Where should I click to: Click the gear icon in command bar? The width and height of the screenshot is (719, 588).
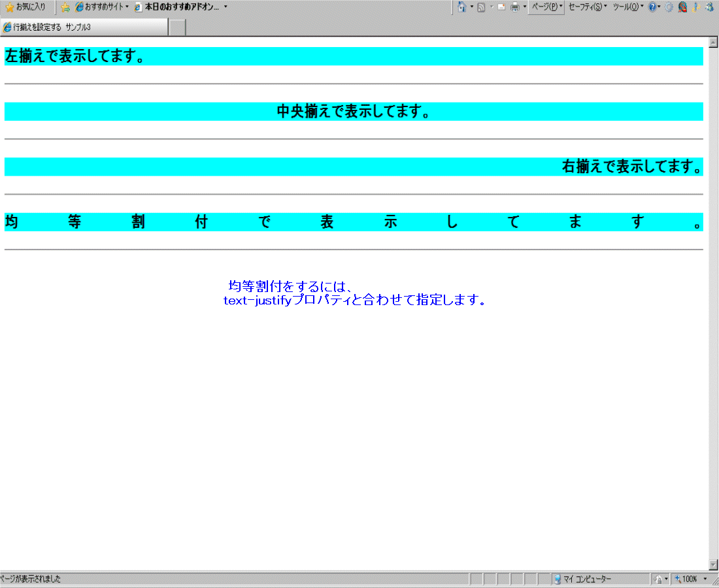(669, 7)
